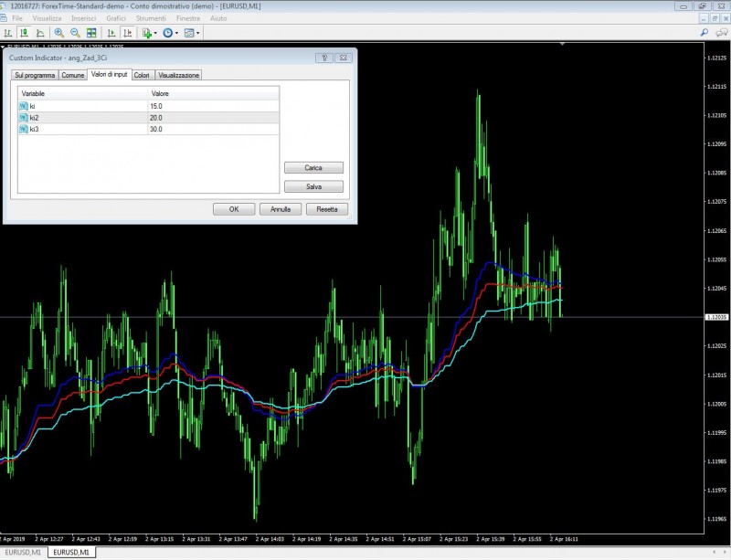The height and width of the screenshot is (560, 731).
Task: Open the periodicity clock dropdown
Action: pyautogui.click(x=169, y=33)
